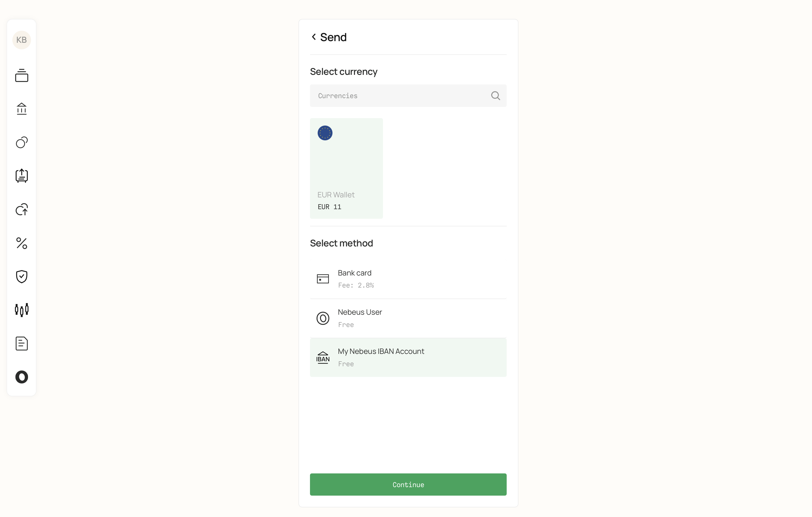
Task: Type in the Currencies search field
Action: (x=398, y=96)
